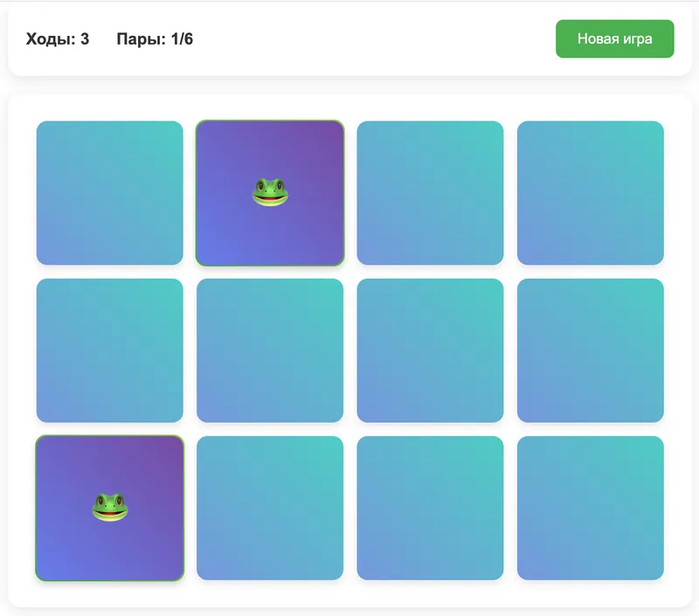The image size is (699, 616).
Task: Turn over second card in the bottom row
Action: tap(270, 509)
